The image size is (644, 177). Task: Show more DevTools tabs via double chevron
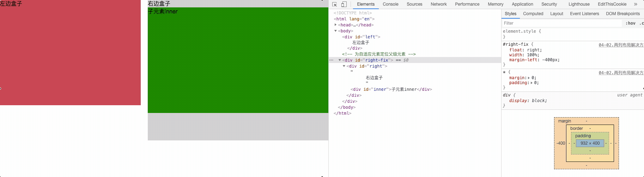pos(636,4)
